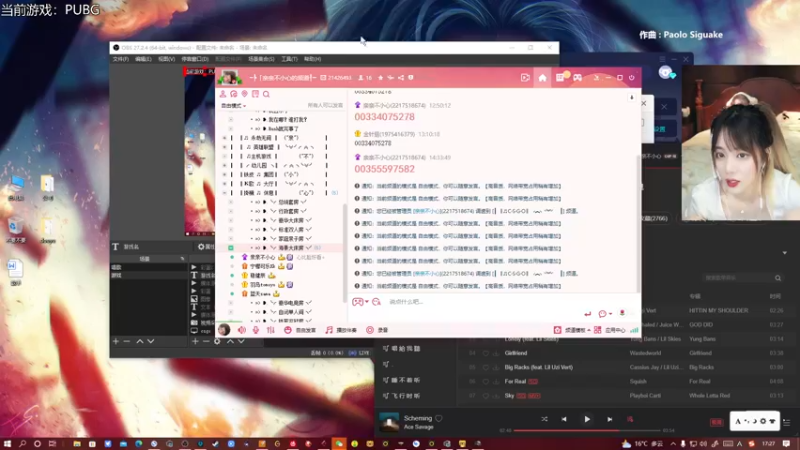Expand the 大厅 channel group
Image resolution: width=800 pixels, height=450 pixels.
pyautogui.click(x=224, y=184)
